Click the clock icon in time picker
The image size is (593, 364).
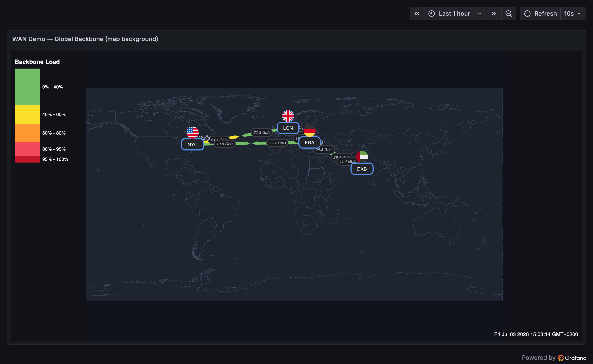pyautogui.click(x=431, y=14)
